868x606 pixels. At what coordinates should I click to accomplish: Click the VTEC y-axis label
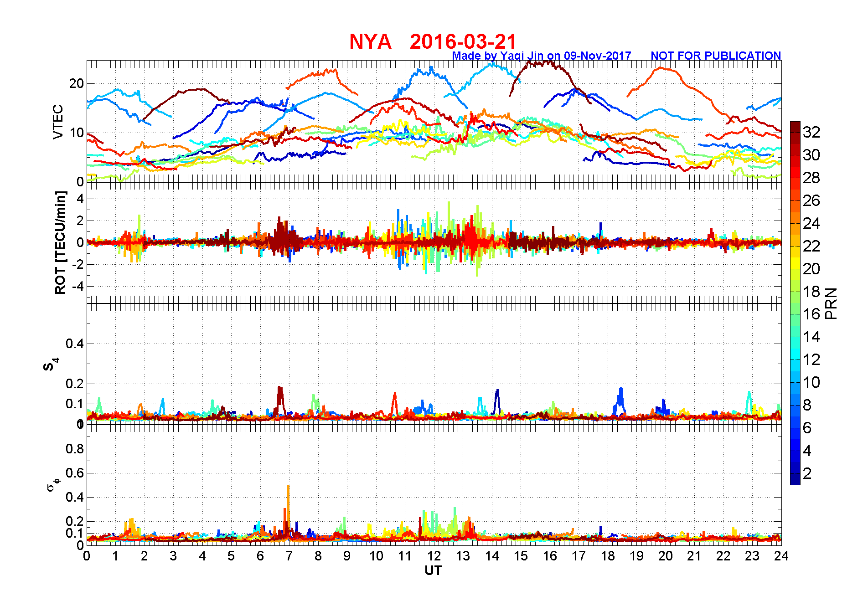(x=58, y=122)
